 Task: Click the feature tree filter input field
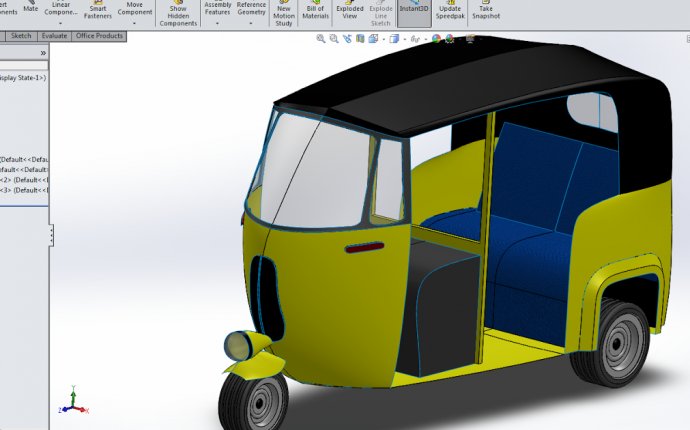[x=24, y=65]
